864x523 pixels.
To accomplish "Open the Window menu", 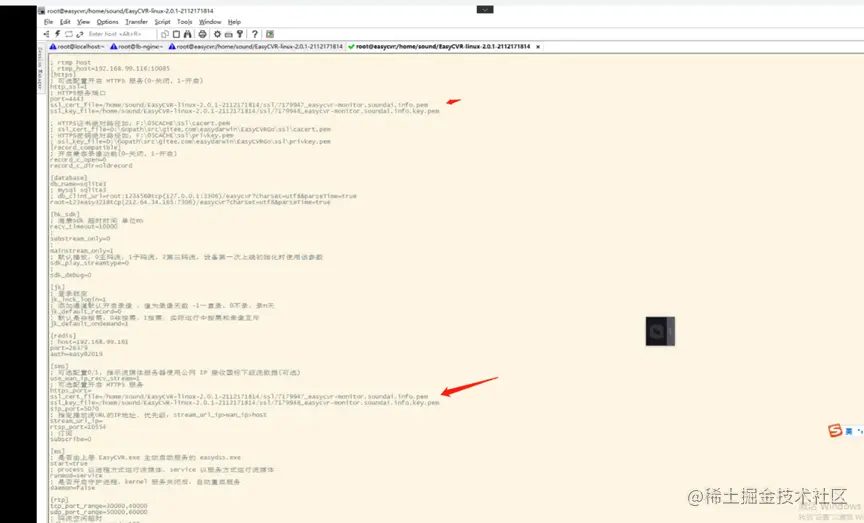I will 210,22.
